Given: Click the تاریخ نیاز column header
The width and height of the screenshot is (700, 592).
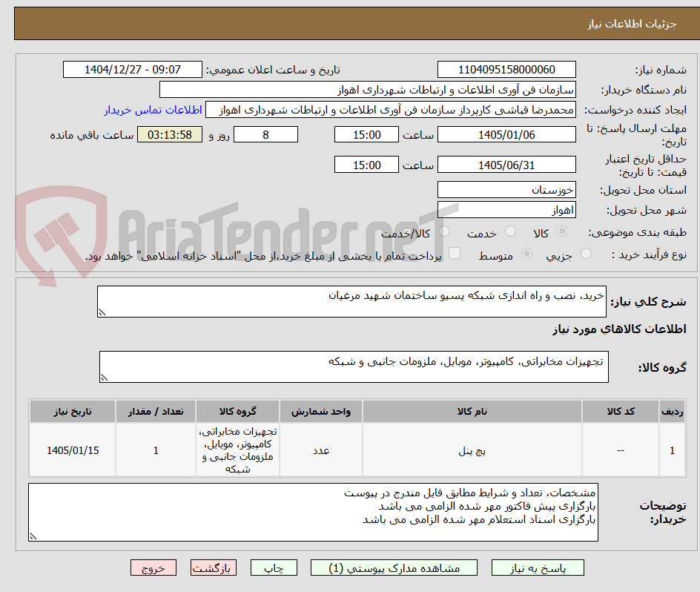Looking at the screenshot, I should click(x=73, y=412).
